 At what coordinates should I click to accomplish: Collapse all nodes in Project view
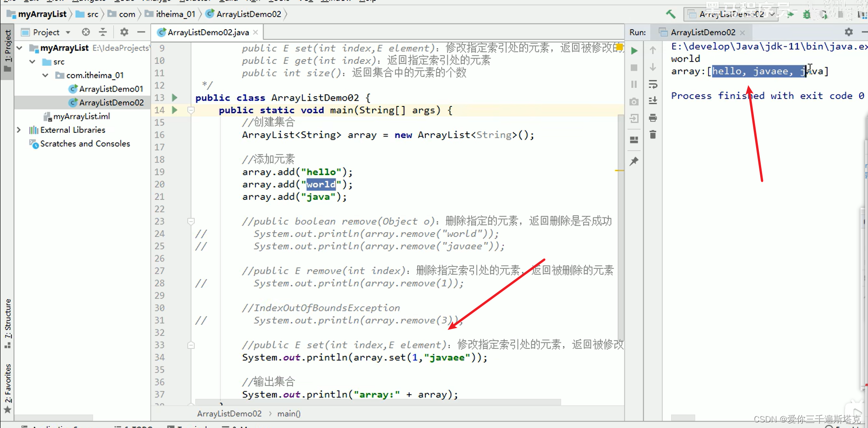click(x=103, y=32)
